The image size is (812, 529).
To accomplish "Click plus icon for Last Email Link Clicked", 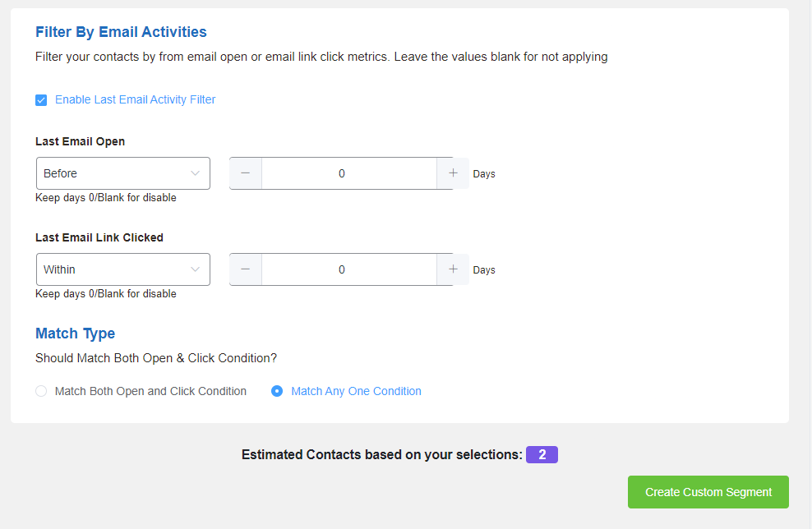I will [453, 269].
